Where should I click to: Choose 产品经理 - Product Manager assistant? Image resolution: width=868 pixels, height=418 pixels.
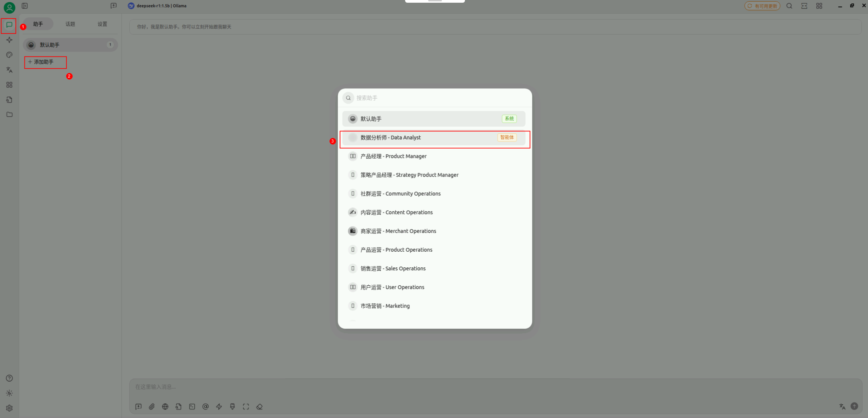pos(393,156)
